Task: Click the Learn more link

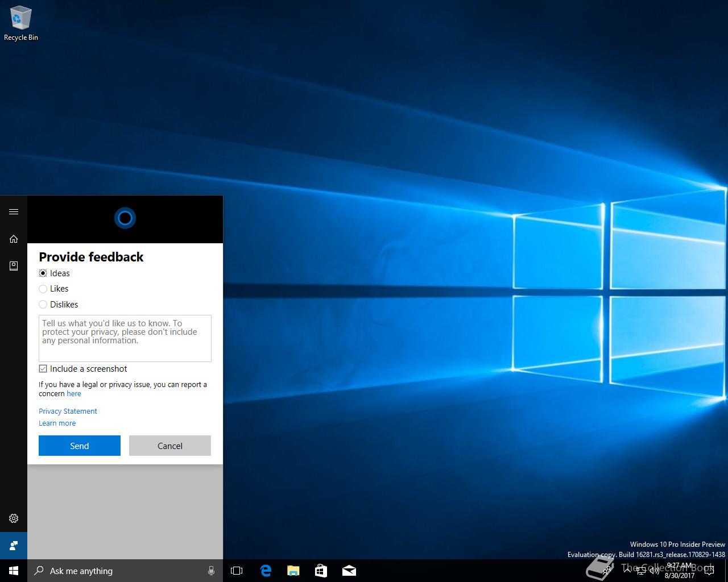Action: click(57, 423)
